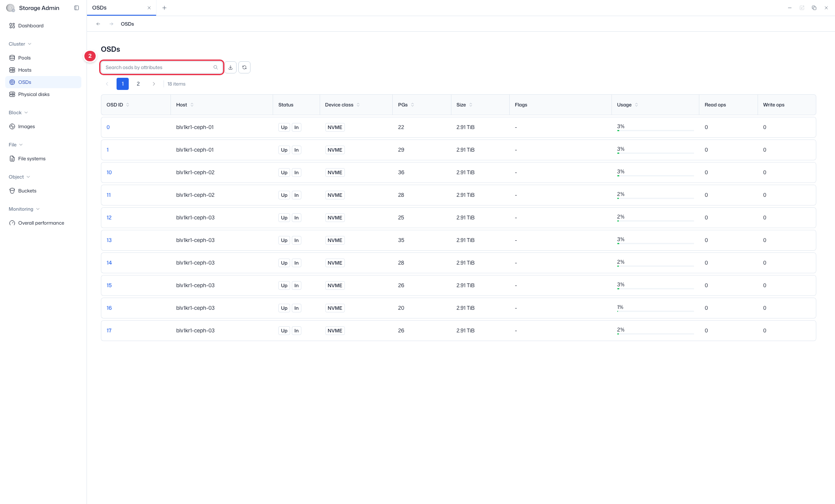Open OSD 0 details link
Viewport: 835px width, 504px height.
[108, 127]
